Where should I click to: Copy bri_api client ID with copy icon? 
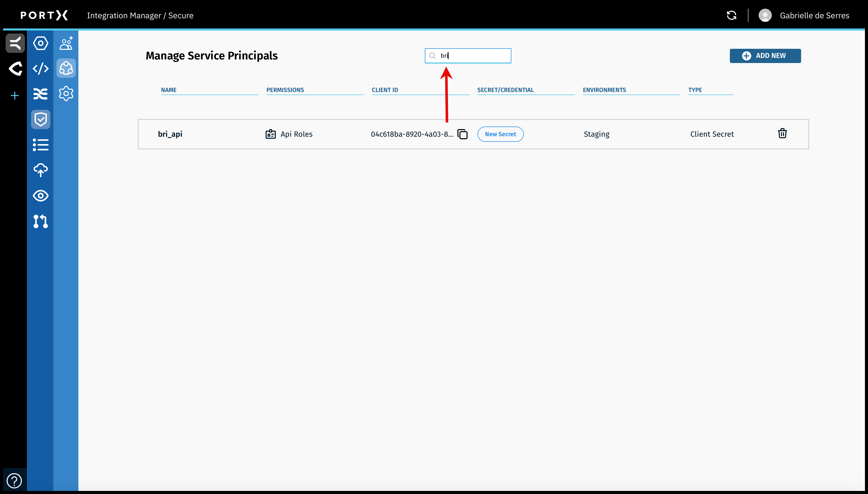(462, 134)
